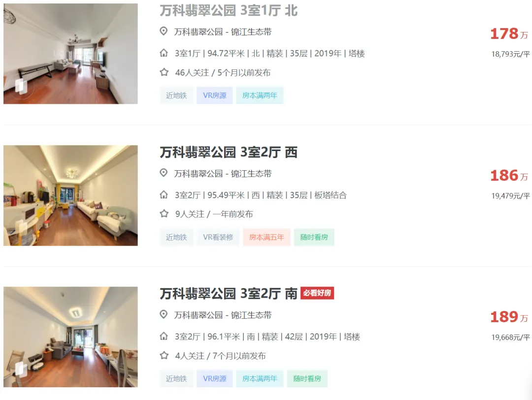The width and height of the screenshot is (532, 400).
Task: Click location pin icon of 189万 listing
Action: pyautogui.click(x=164, y=314)
